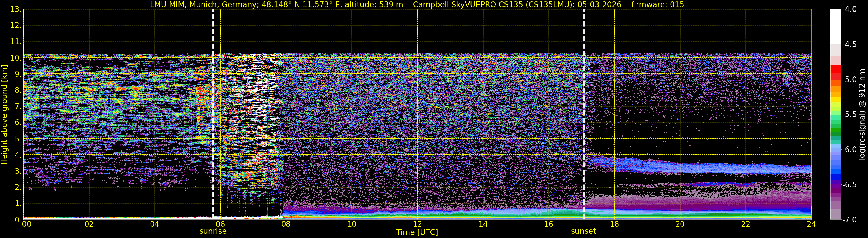
Task: Click the "00" time axis tick label
Action: pos(26,224)
